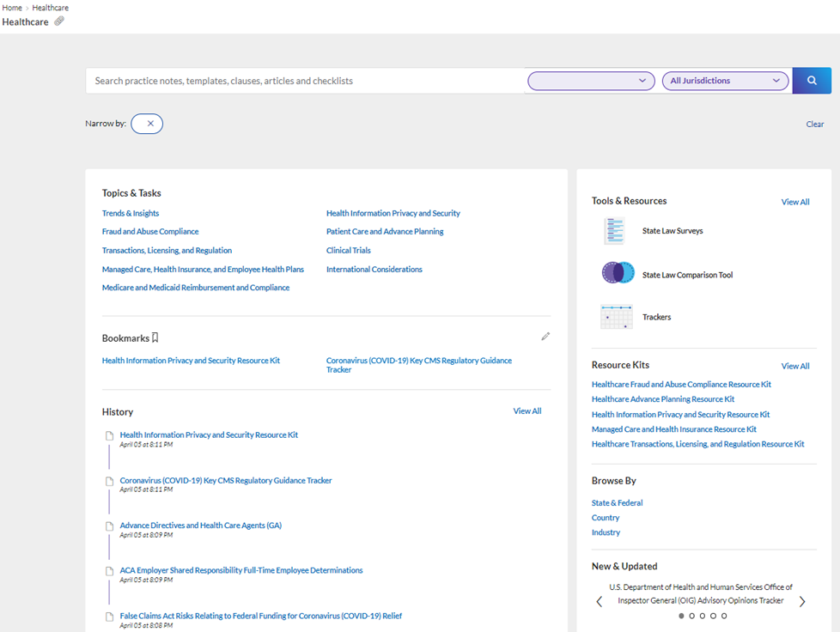This screenshot has width=840, height=632.
Task: Click the paperclip icon beside Healthcare title
Action: point(59,21)
